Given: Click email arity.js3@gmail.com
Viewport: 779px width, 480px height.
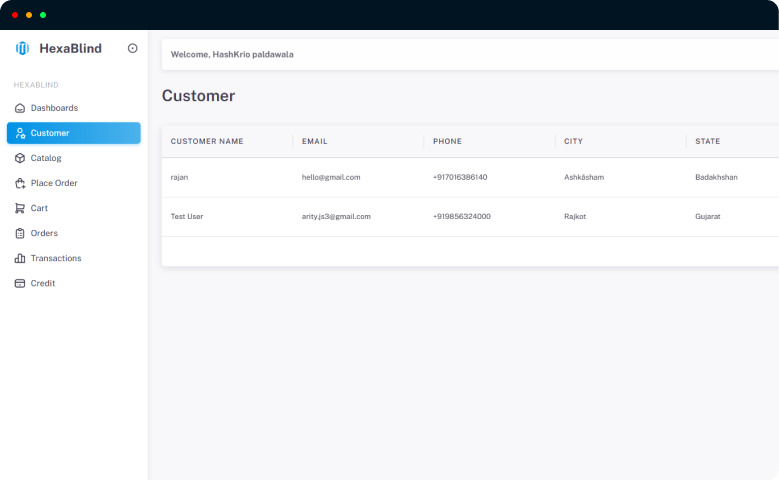Looking at the screenshot, I should [x=336, y=216].
